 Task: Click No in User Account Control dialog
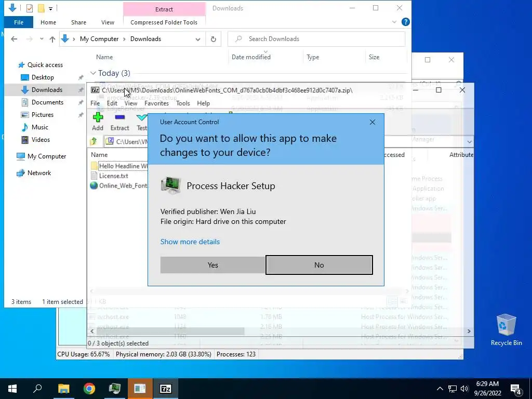point(319,265)
